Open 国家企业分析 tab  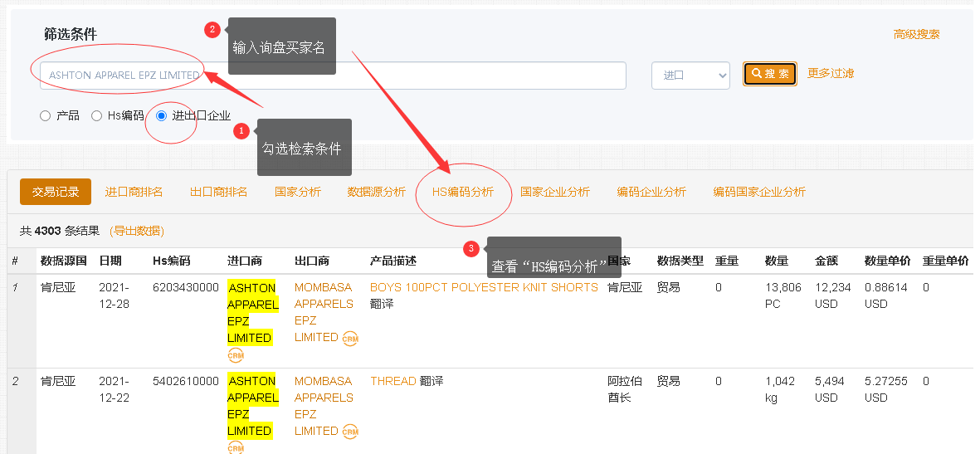[x=555, y=192]
